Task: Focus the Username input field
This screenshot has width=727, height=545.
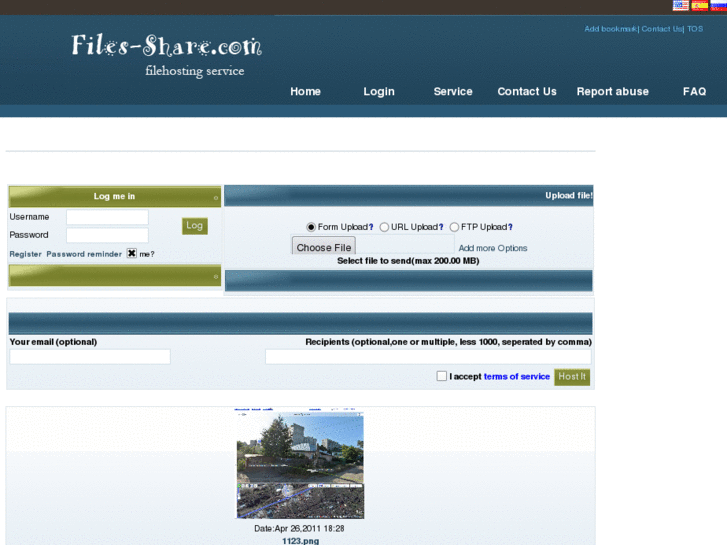Action: (x=108, y=217)
